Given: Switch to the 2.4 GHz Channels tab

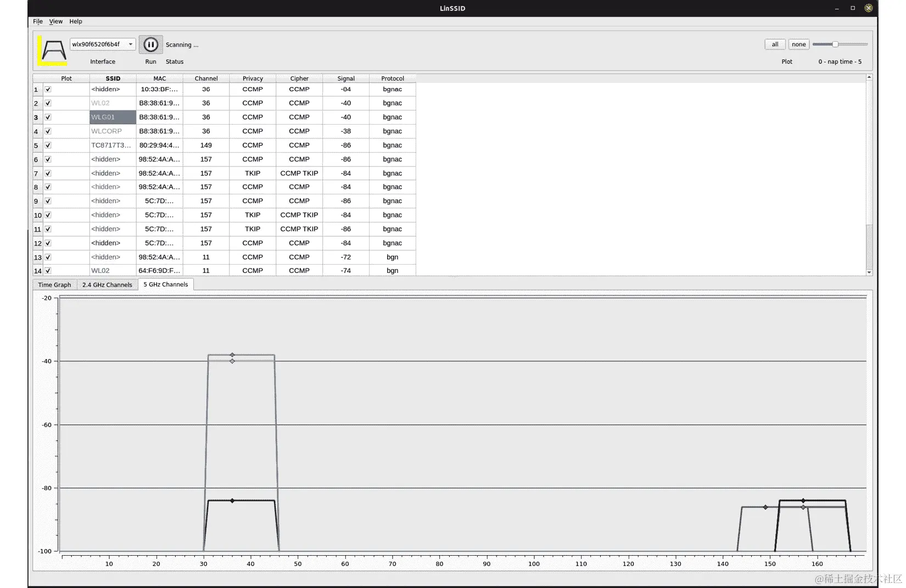Looking at the screenshot, I should pos(107,284).
